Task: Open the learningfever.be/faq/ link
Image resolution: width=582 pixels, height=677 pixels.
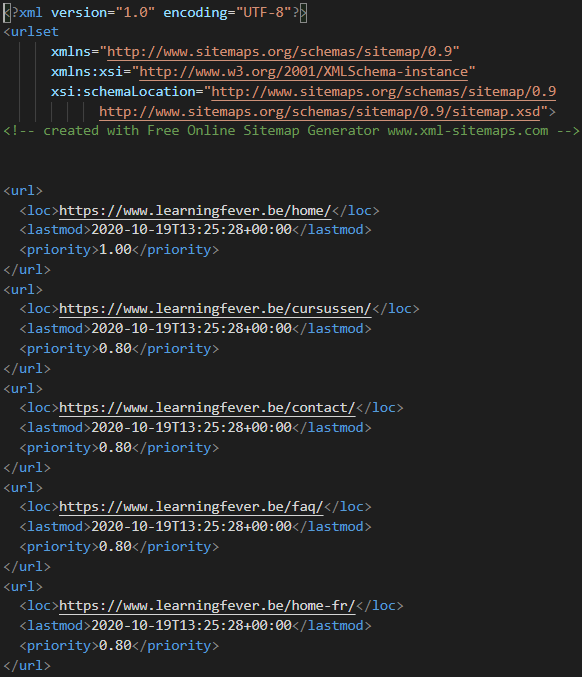Action: (191, 507)
